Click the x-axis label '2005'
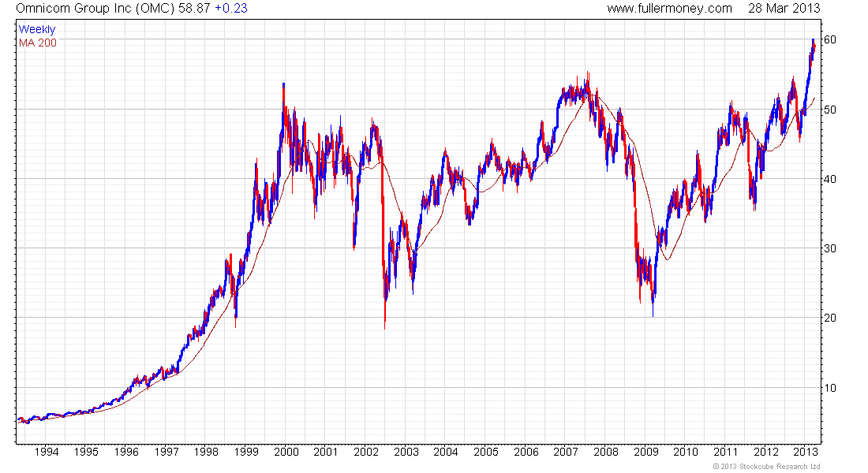 pos(486,452)
